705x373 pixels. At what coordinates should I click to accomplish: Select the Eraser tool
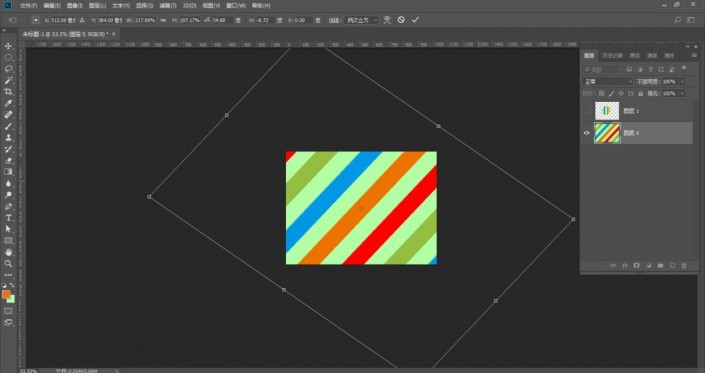[8, 160]
